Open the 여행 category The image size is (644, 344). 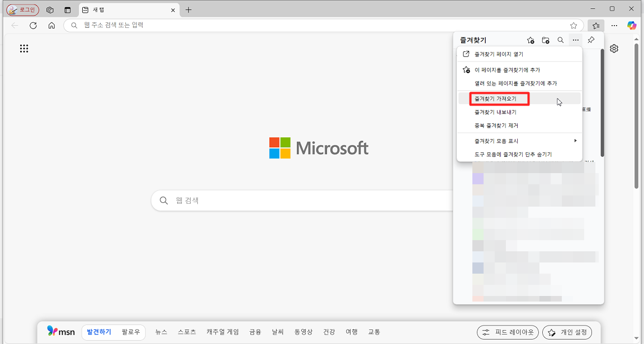click(352, 332)
